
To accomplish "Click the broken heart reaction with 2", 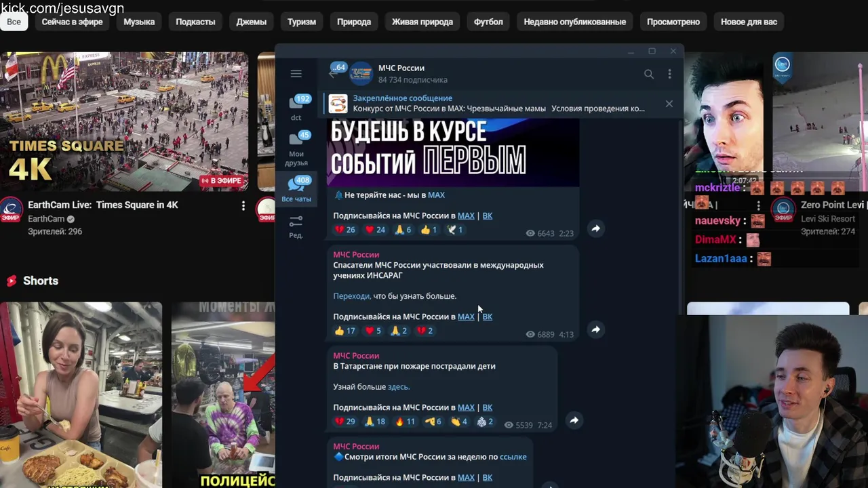I will click(x=425, y=331).
